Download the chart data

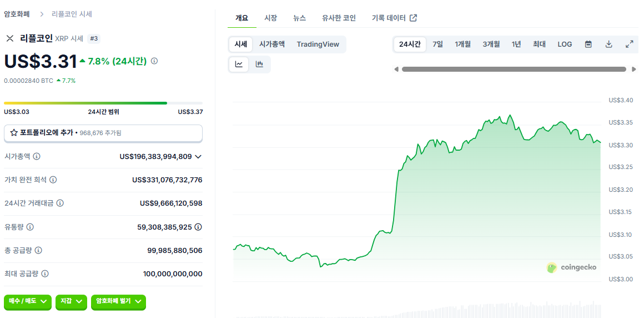(x=609, y=44)
